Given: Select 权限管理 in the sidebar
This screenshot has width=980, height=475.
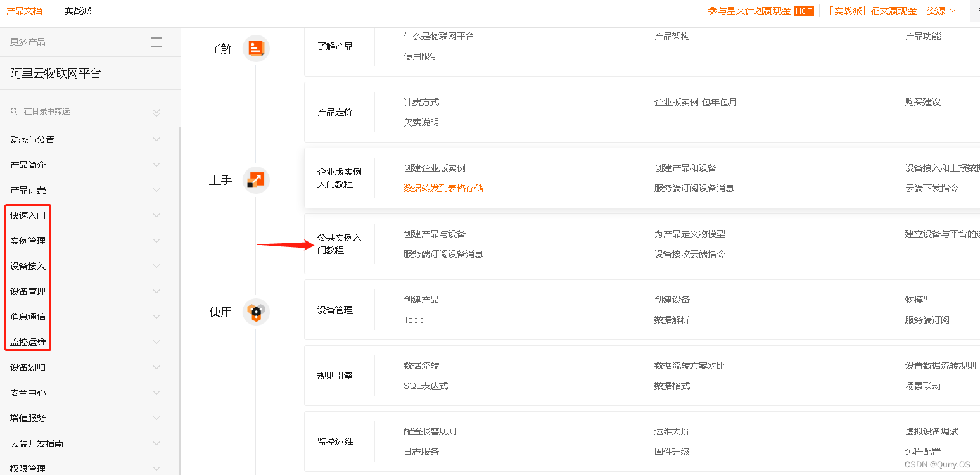Looking at the screenshot, I should (x=28, y=469).
